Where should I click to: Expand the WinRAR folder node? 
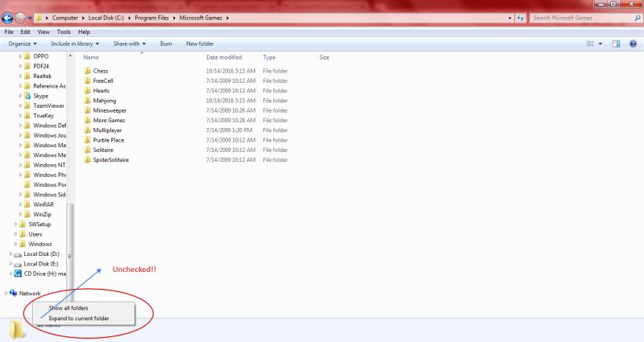tap(20, 204)
